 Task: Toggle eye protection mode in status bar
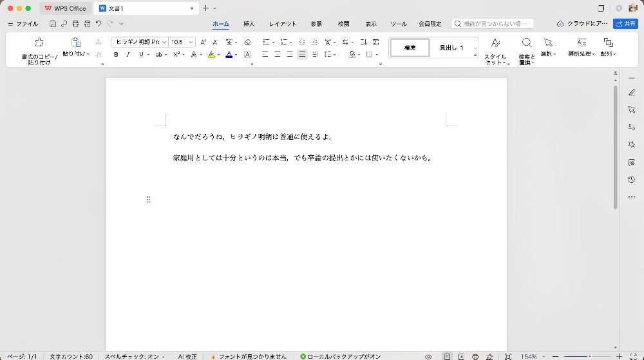click(x=428, y=357)
